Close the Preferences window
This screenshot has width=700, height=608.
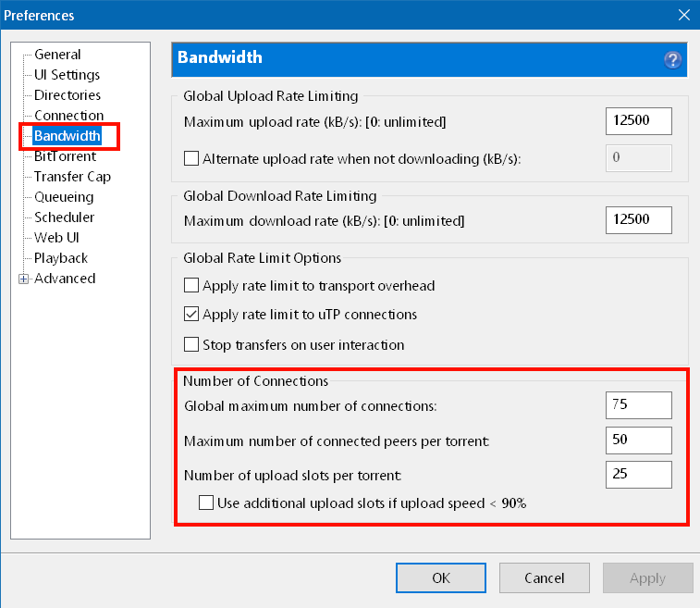point(683,15)
